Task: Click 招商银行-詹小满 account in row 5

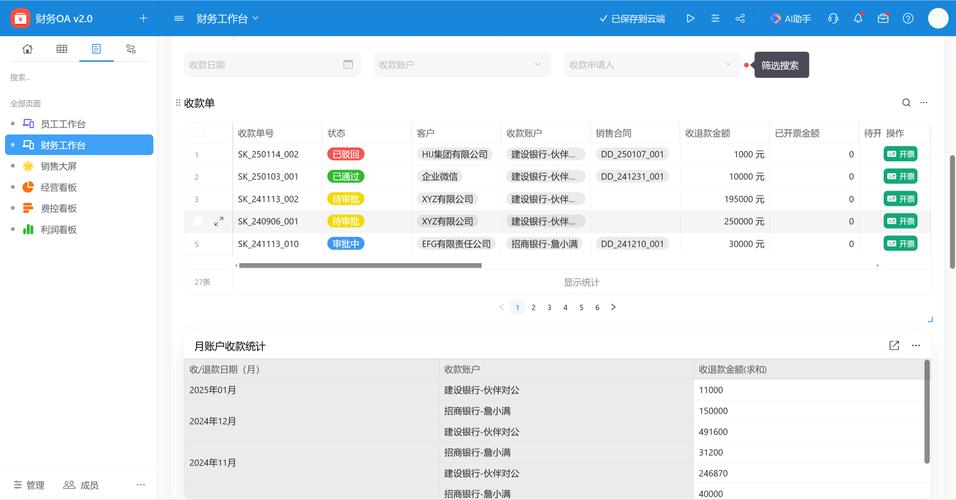Action: click(544, 244)
